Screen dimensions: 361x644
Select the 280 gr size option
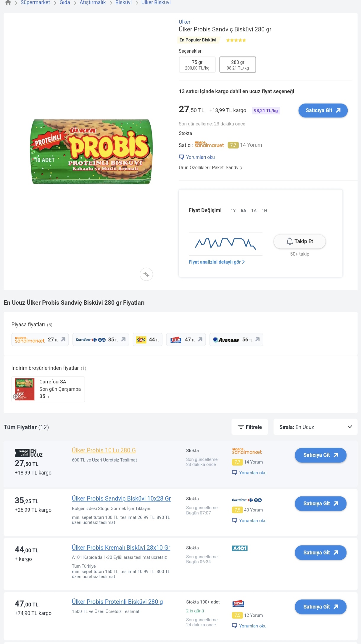238,65
